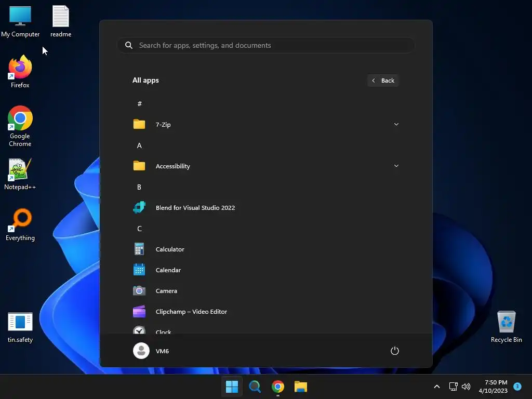Viewport: 532px width, 399px height.
Task: Show hidden tray icons chevron
Action: (437, 386)
